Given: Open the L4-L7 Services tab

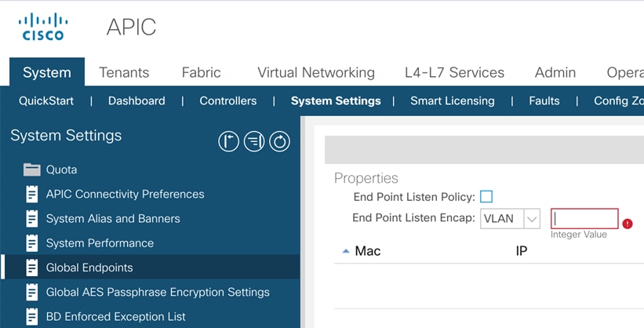Looking at the screenshot, I should [454, 72].
